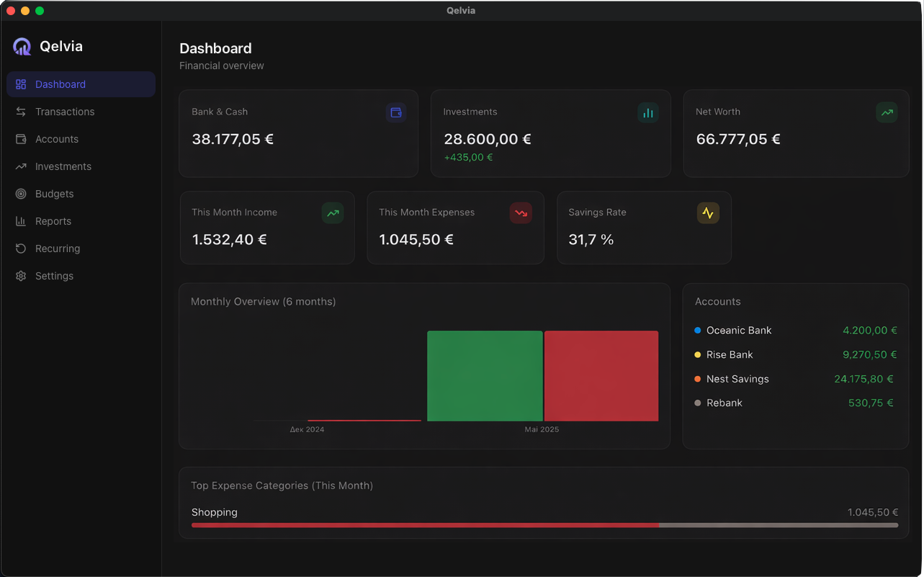924x577 pixels.
Task: Click the Reports bar-chart icon
Action: (21, 221)
